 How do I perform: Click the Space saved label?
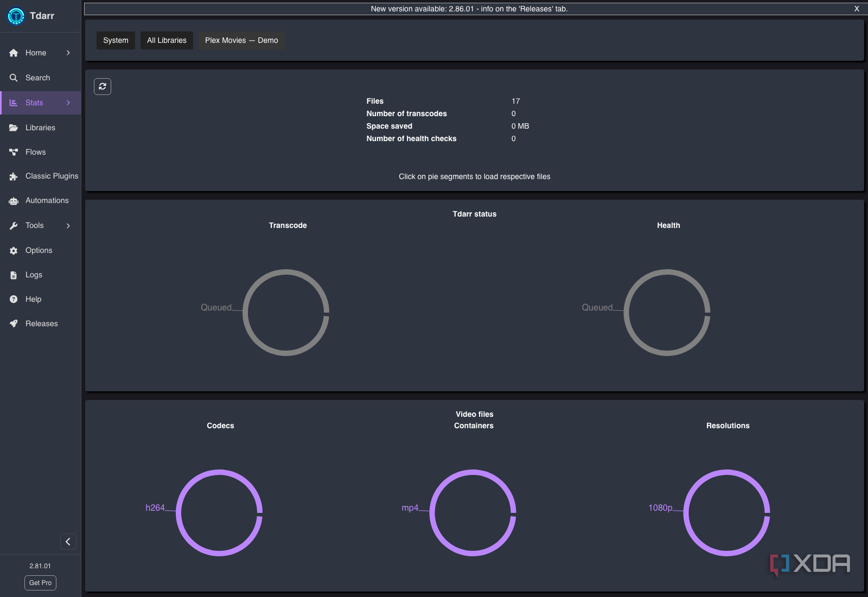pyautogui.click(x=390, y=126)
